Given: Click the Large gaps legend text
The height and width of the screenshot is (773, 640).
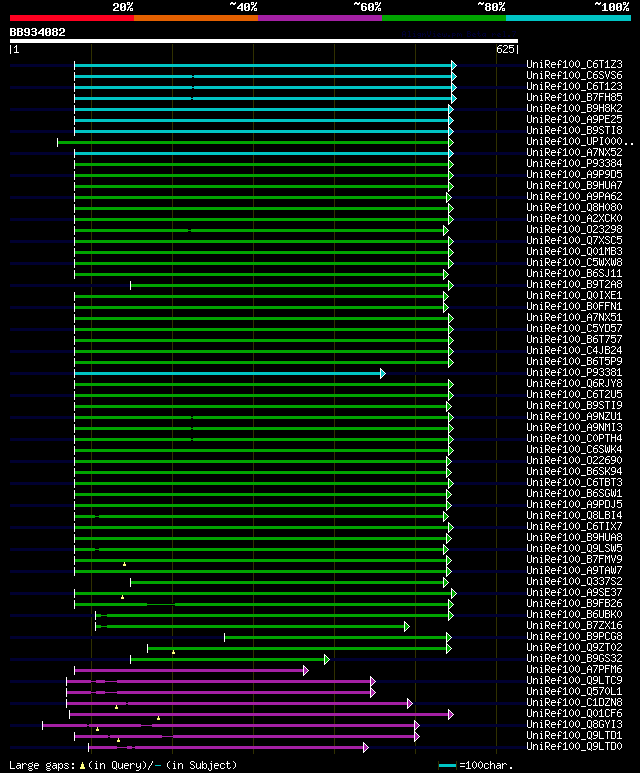Looking at the screenshot, I should [123, 765].
